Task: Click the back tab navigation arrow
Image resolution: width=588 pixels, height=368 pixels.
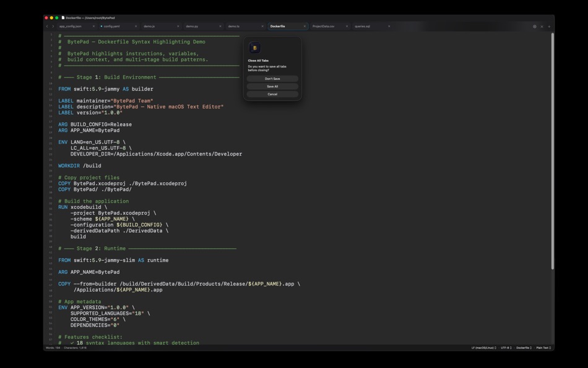Action: click(x=46, y=26)
